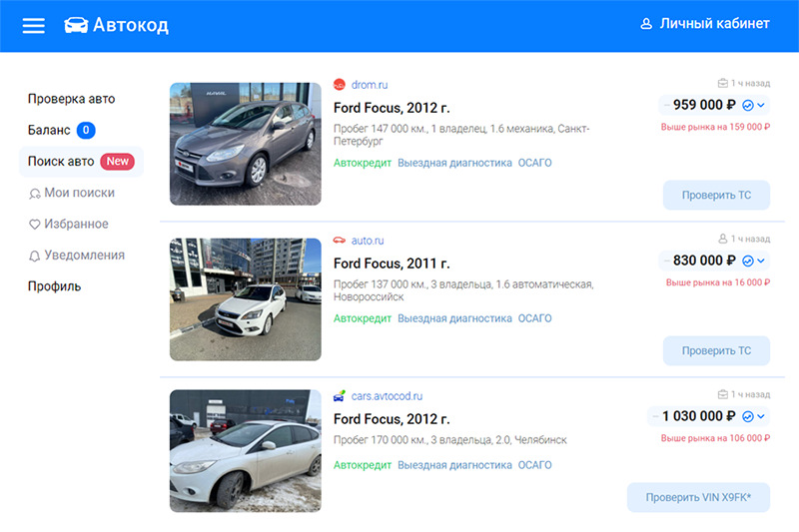Image resolution: width=799 pixels, height=532 pixels.
Task: Click the Личный кабинет user icon
Action: point(646,24)
